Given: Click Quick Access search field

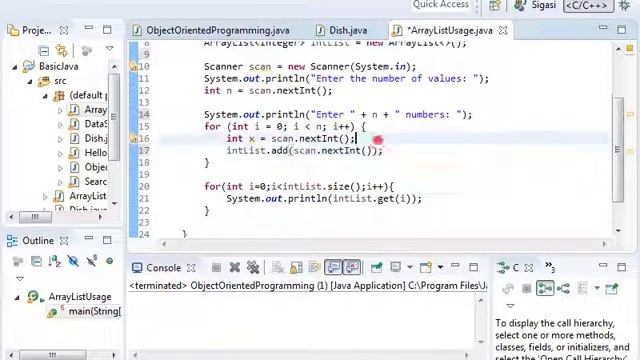Looking at the screenshot, I should [442, 5].
